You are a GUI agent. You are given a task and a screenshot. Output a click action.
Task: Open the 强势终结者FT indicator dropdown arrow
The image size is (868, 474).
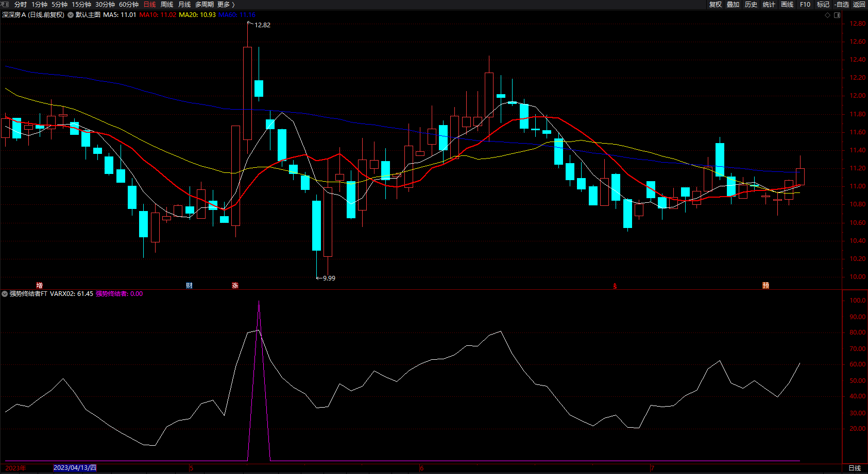tap(5, 294)
